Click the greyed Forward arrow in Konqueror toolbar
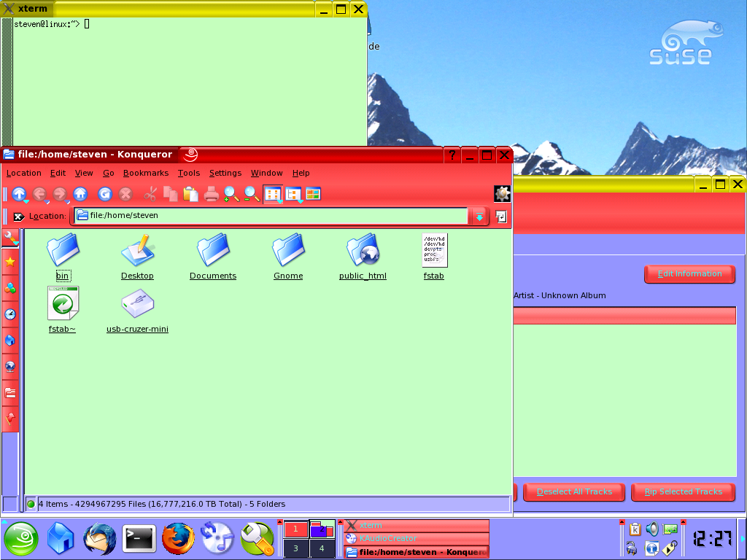 click(x=60, y=193)
